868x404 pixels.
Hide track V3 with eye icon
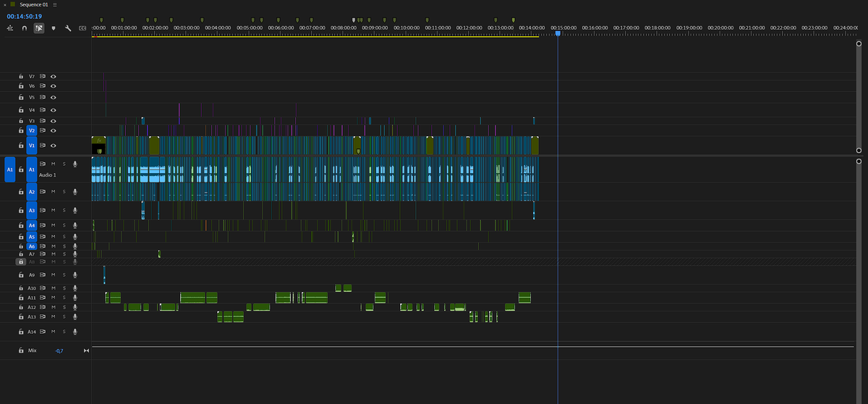(54, 121)
